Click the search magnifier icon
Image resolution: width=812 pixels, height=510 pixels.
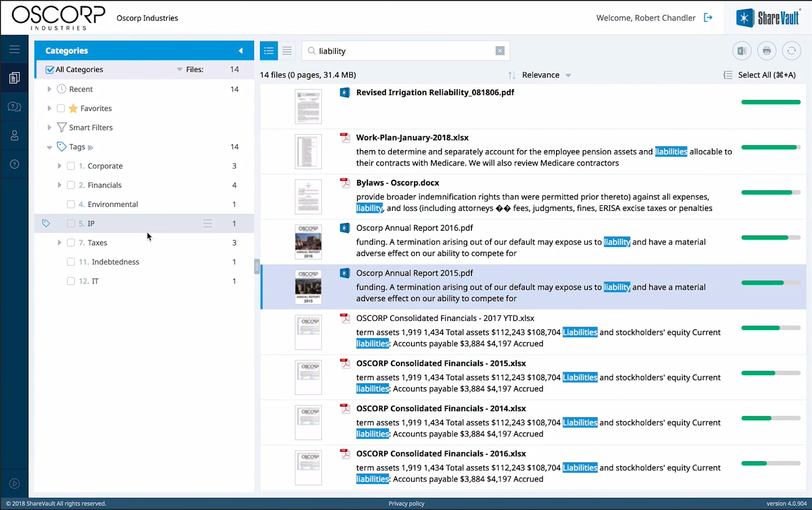pyautogui.click(x=312, y=51)
